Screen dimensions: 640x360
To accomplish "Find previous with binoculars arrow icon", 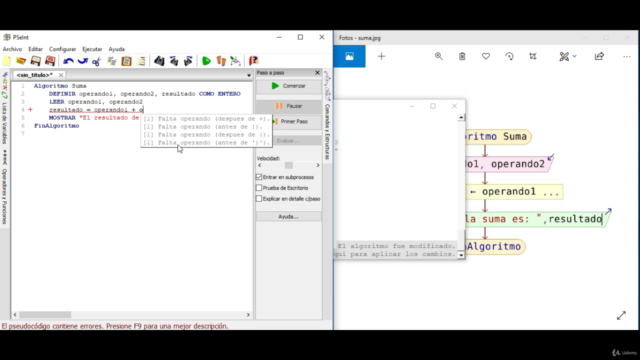I will (174, 61).
